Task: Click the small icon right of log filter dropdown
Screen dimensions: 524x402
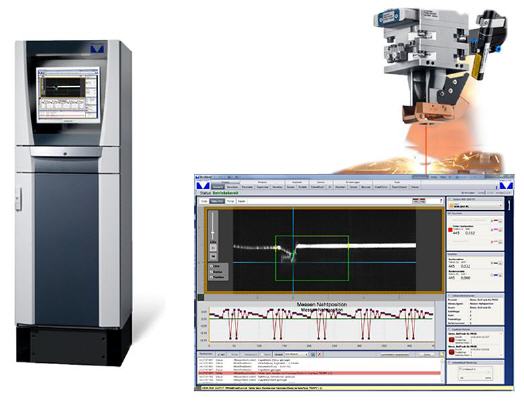Action: pyautogui.click(x=313, y=354)
